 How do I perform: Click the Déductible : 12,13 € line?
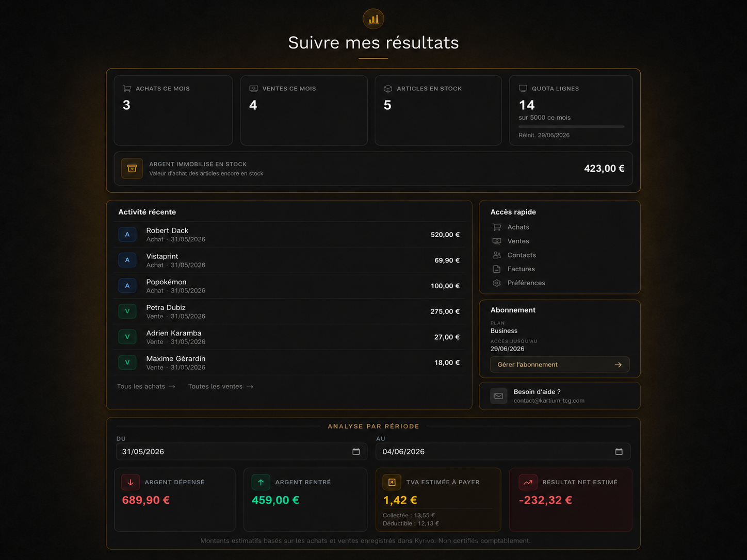coord(411,523)
